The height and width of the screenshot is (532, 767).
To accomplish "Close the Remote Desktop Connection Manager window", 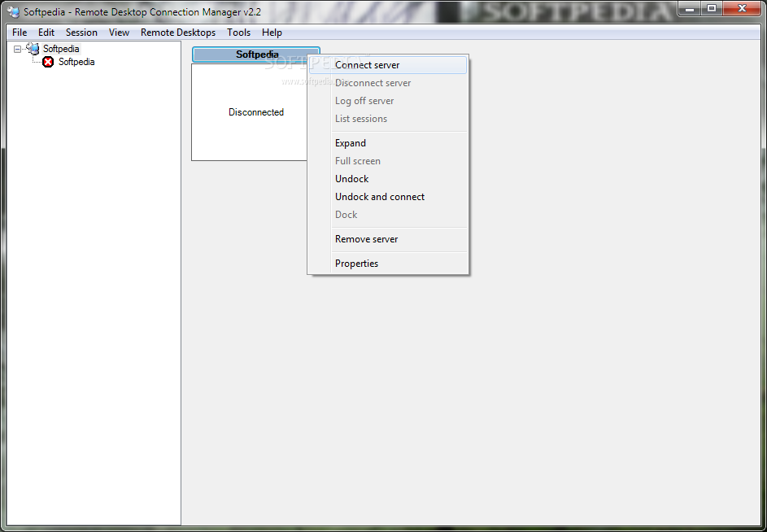I will [742, 8].
